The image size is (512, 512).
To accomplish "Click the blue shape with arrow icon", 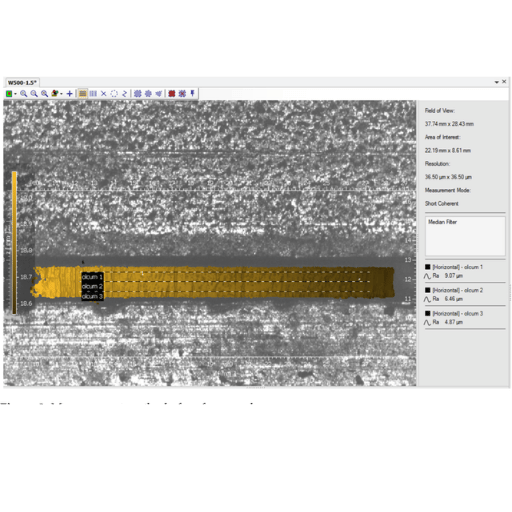I will click(x=159, y=94).
